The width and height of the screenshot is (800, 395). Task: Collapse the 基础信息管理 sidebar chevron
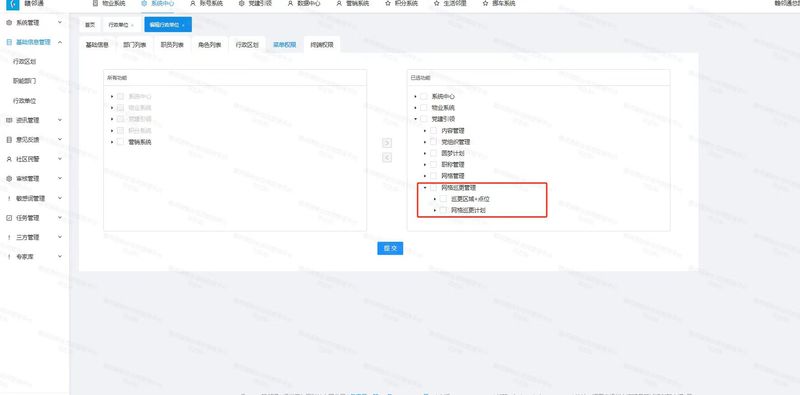[60, 42]
